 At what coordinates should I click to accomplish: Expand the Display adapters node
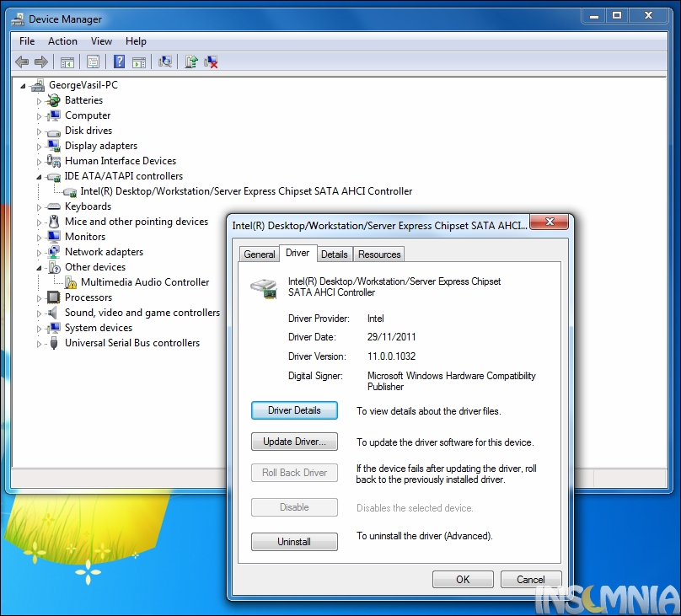[x=39, y=147]
